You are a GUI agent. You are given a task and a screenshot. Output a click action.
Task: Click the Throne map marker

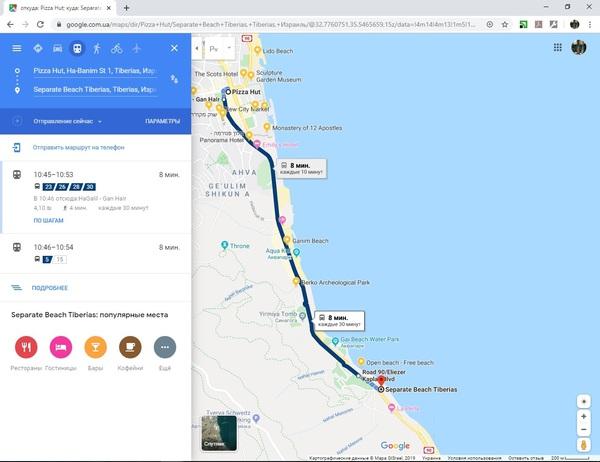tap(225, 245)
